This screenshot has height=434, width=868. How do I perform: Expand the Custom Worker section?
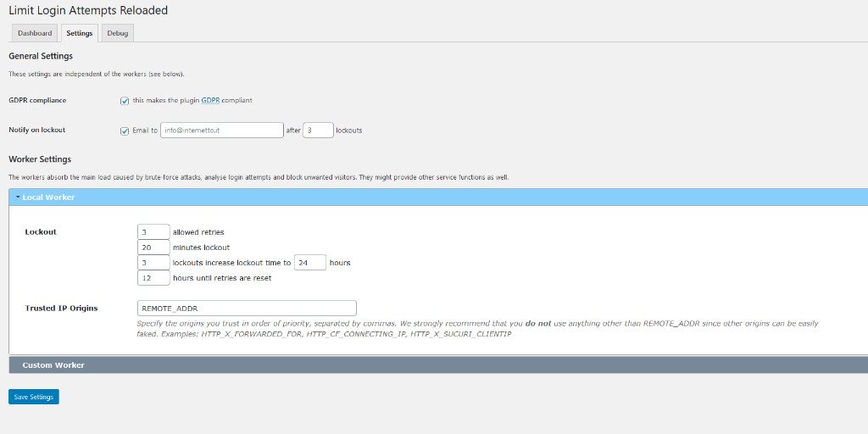tap(438, 364)
